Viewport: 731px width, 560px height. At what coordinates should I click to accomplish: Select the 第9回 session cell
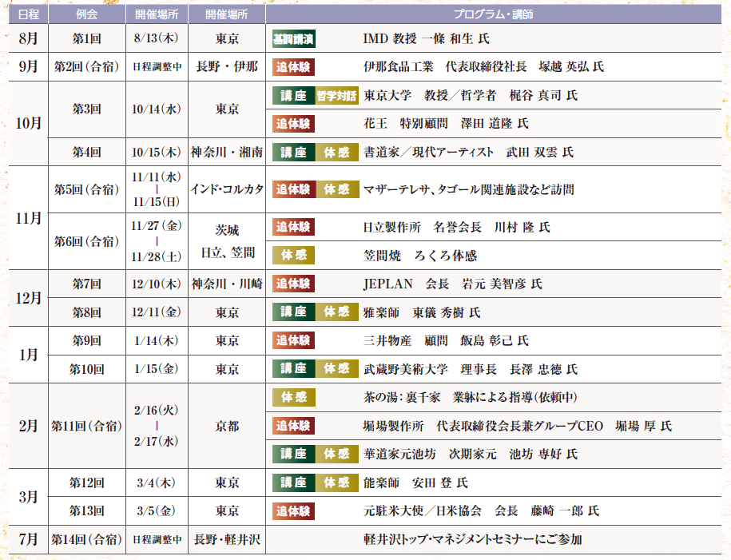click(87, 341)
